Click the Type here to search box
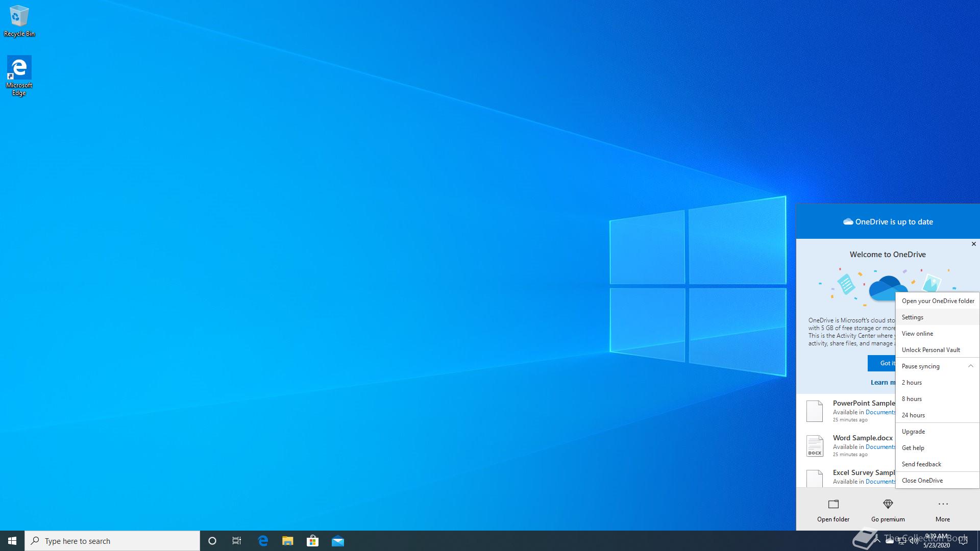 click(112, 541)
